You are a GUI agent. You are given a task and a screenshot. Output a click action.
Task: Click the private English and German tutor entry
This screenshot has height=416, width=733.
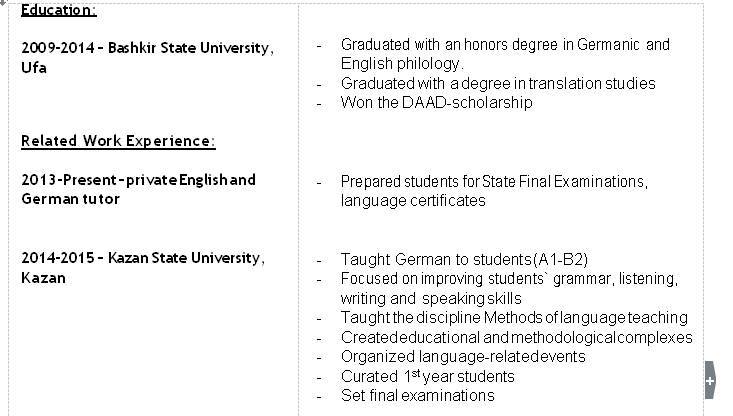tap(138, 180)
